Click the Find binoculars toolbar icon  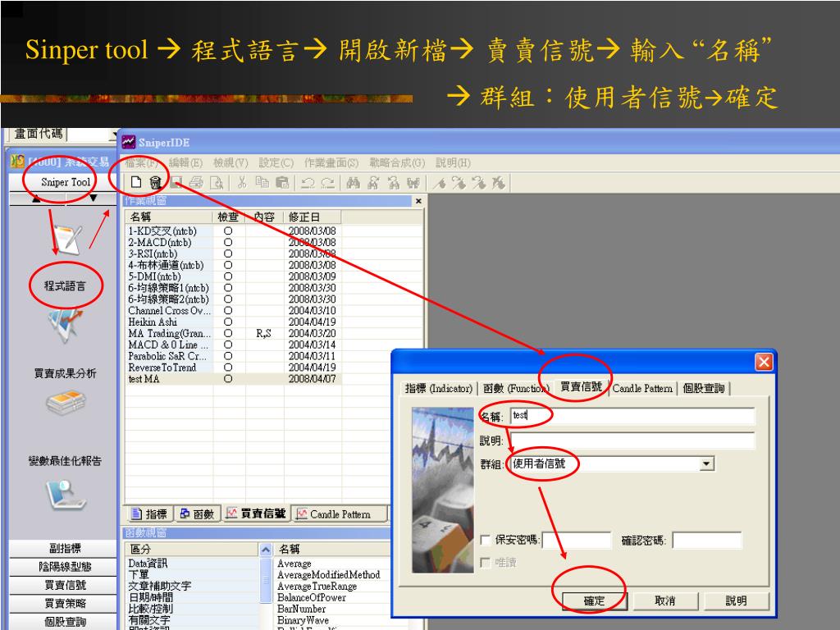point(353,183)
